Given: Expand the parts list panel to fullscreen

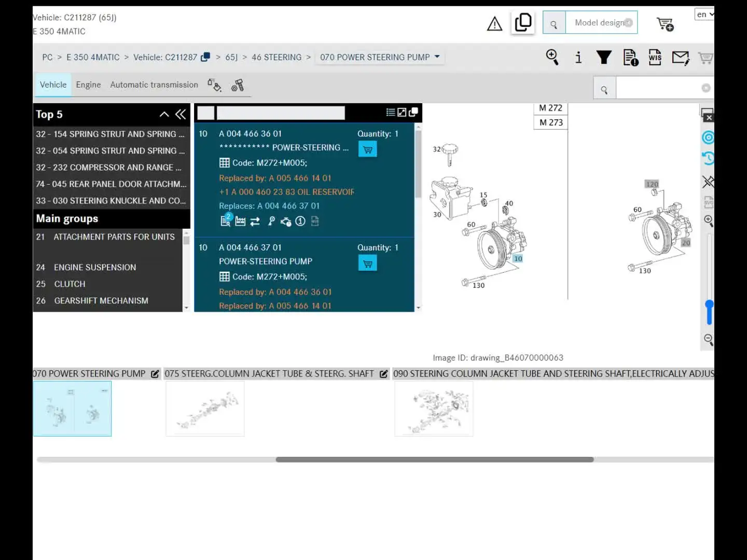Looking at the screenshot, I should coord(402,112).
